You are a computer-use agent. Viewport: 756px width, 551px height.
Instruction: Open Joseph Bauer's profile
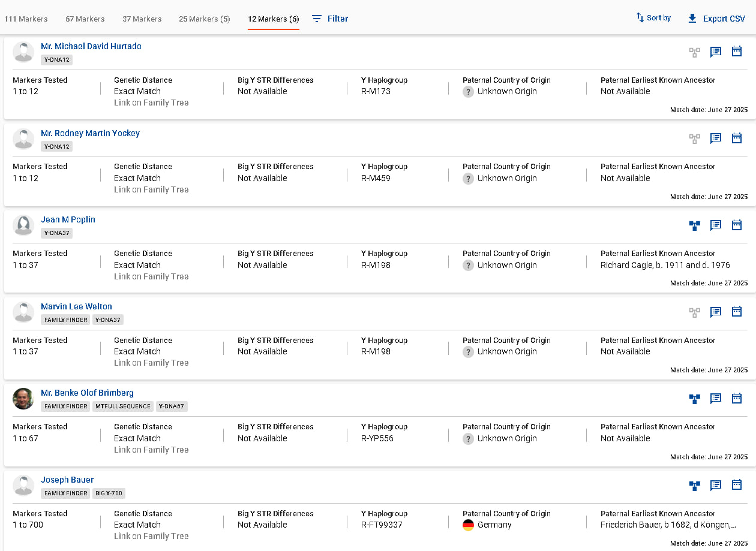click(67, 480)
